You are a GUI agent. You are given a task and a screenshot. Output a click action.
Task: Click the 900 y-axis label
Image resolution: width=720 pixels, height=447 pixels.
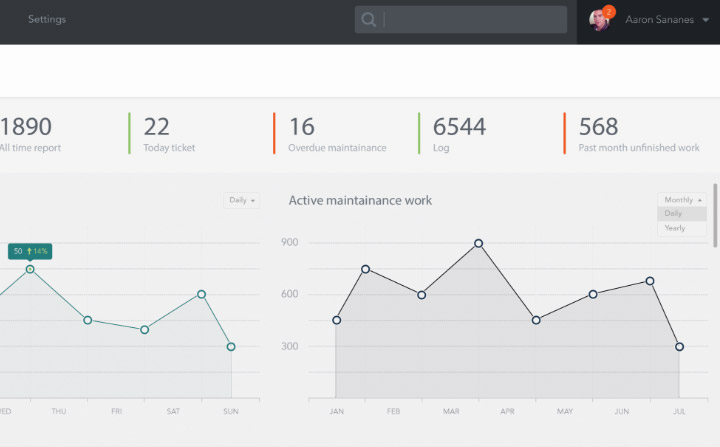point(289,242)
